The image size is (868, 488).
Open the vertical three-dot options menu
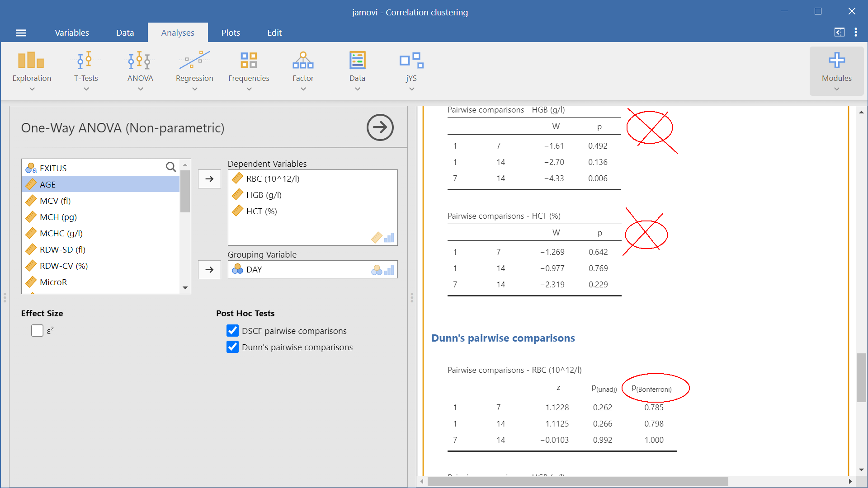tap(856, 32)
